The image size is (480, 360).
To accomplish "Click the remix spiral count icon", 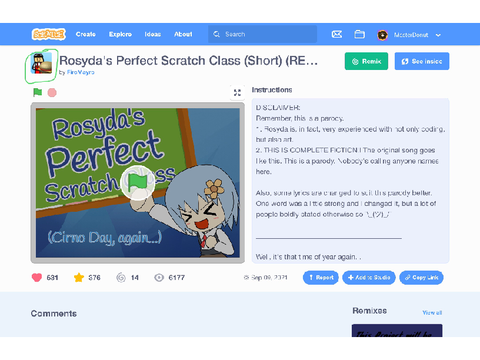I will 121,277.
